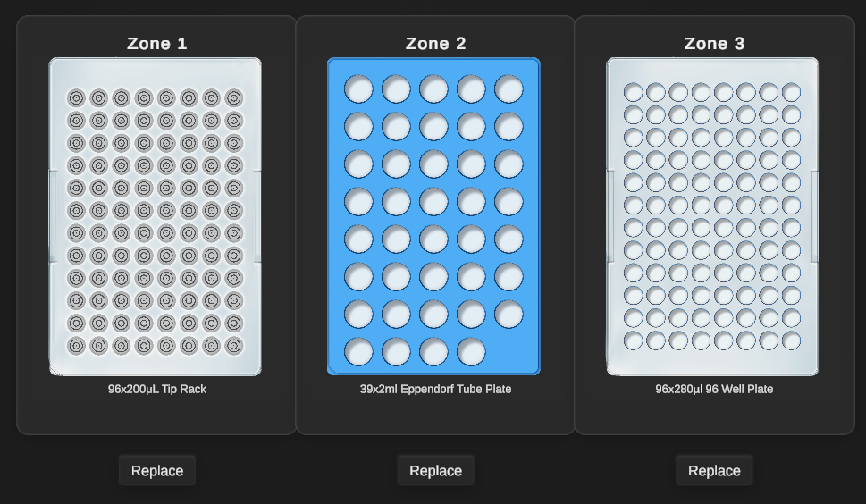Click Replace button under Zone 3
The width and height of the screenshot is (866, 504).
713,471
